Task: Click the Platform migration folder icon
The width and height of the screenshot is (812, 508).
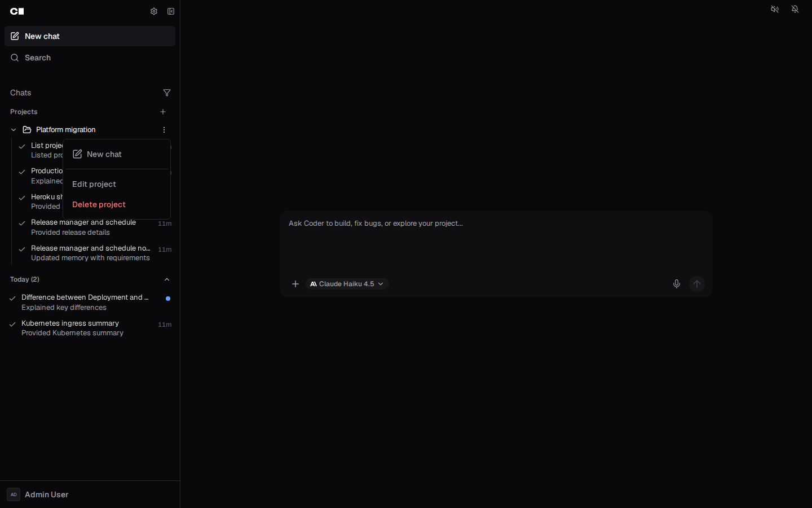Action: (27, 130)
